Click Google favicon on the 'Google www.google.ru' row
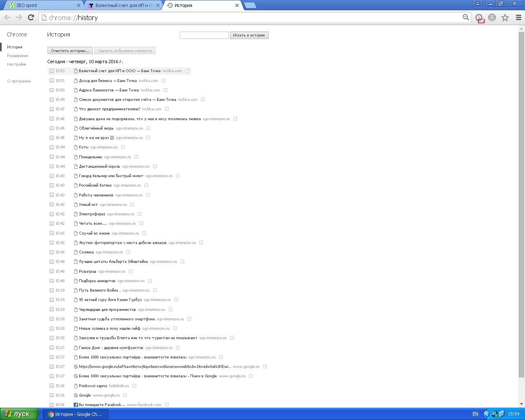Screen dimensions: 525x420 [x=75, y=395]
